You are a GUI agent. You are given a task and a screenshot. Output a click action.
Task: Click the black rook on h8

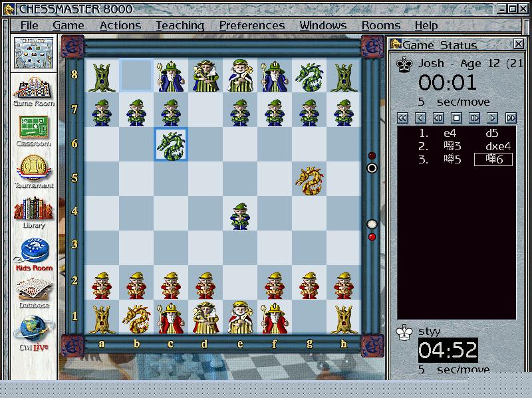pos(344,77)
